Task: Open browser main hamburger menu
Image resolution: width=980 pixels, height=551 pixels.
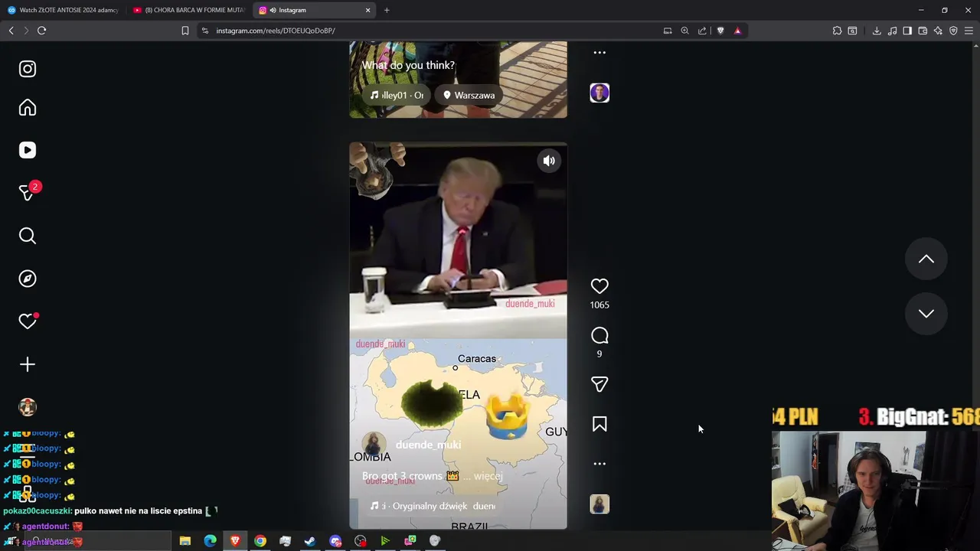Action: click(969, 31)
